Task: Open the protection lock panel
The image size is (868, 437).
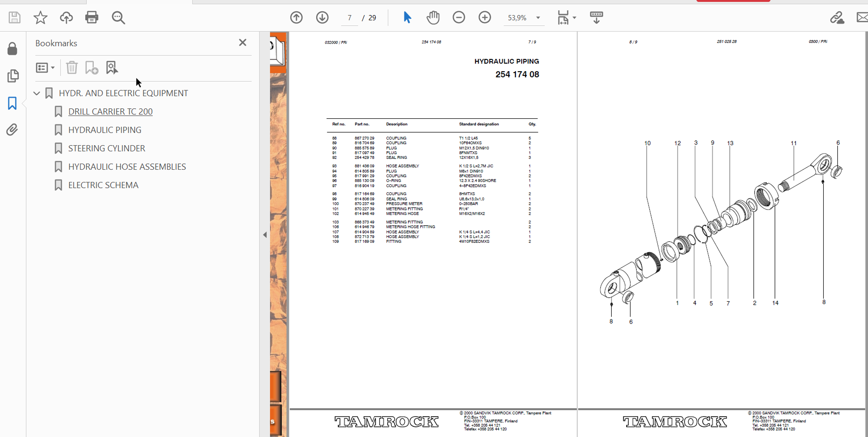Action: 13,49
